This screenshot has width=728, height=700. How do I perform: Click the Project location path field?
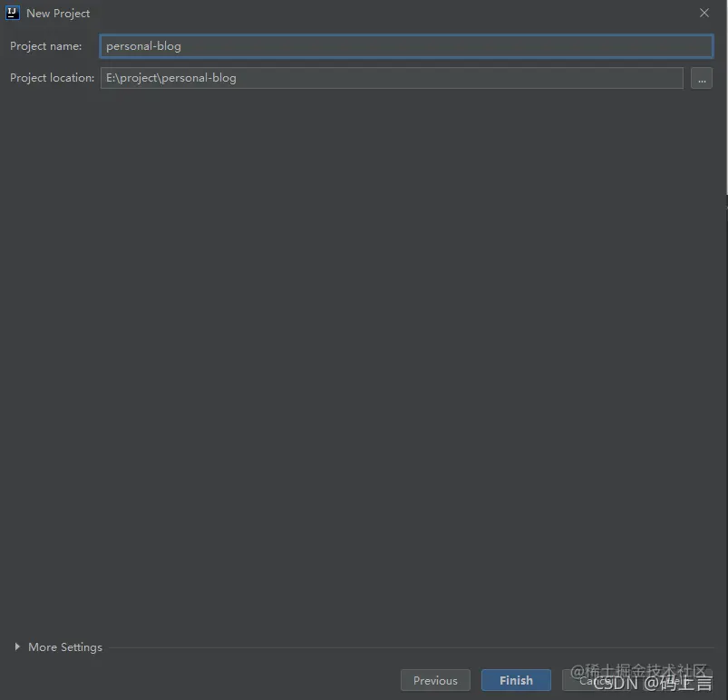coord(392,78)
